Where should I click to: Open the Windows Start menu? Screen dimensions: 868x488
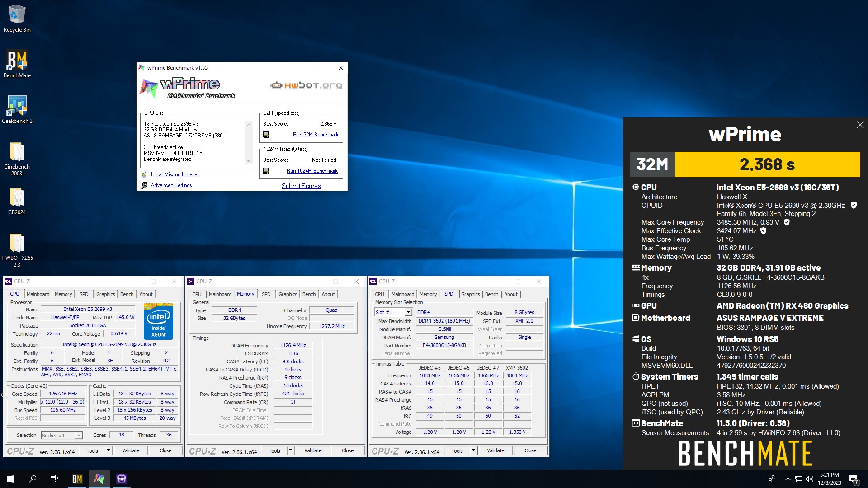tap(11, 479)
